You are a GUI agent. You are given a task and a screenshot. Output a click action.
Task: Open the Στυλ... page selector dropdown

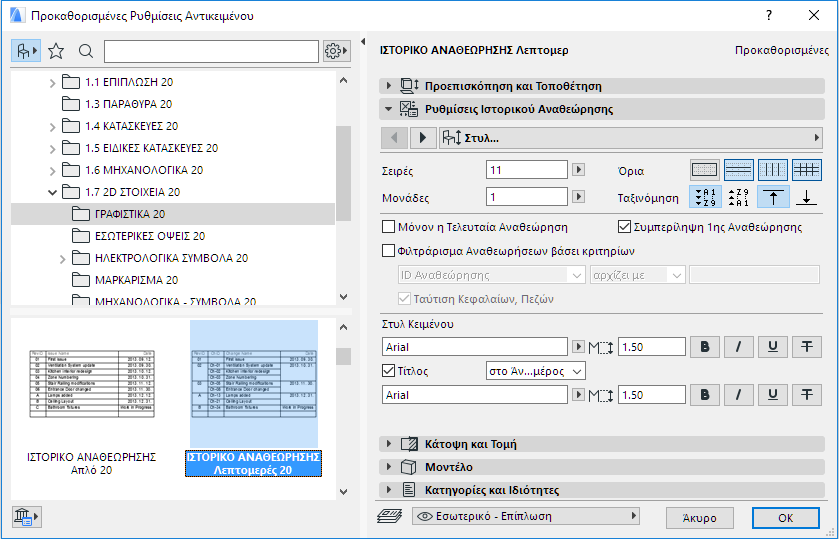click(630, 138)
